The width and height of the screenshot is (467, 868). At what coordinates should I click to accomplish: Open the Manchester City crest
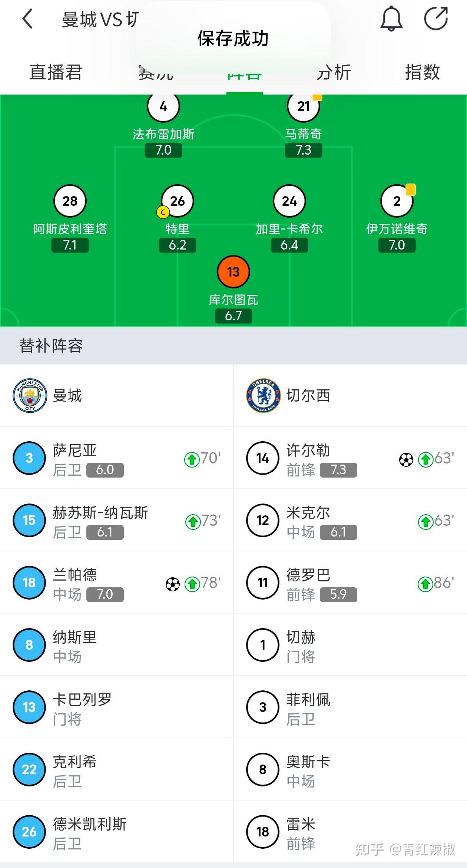(30, 396)
